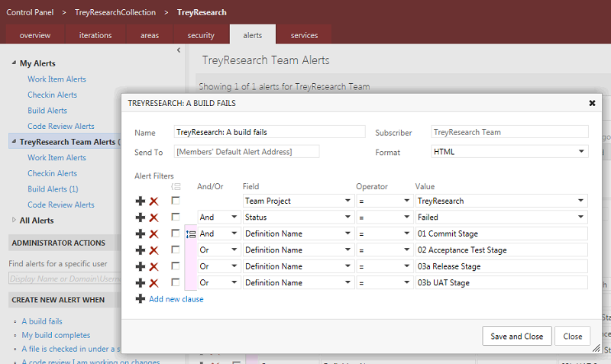Switch to the iterations tab
This screenshot has height=364, width=611.
(x=95, y=35)
